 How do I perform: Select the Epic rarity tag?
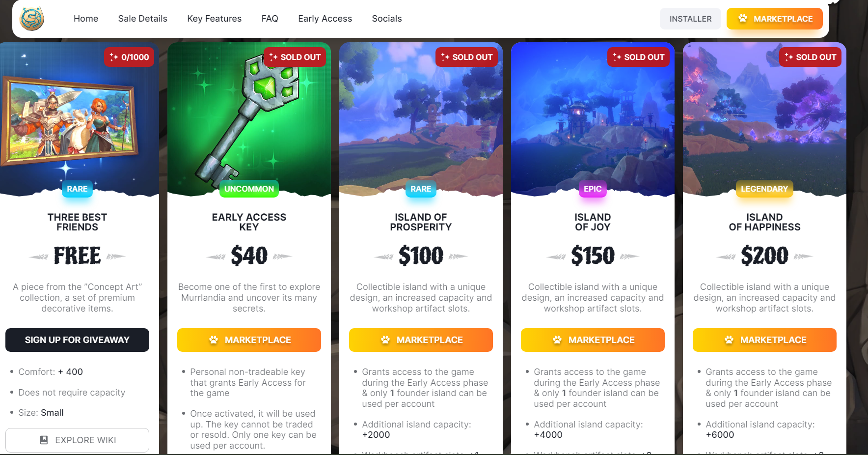(x=593, y=189)
